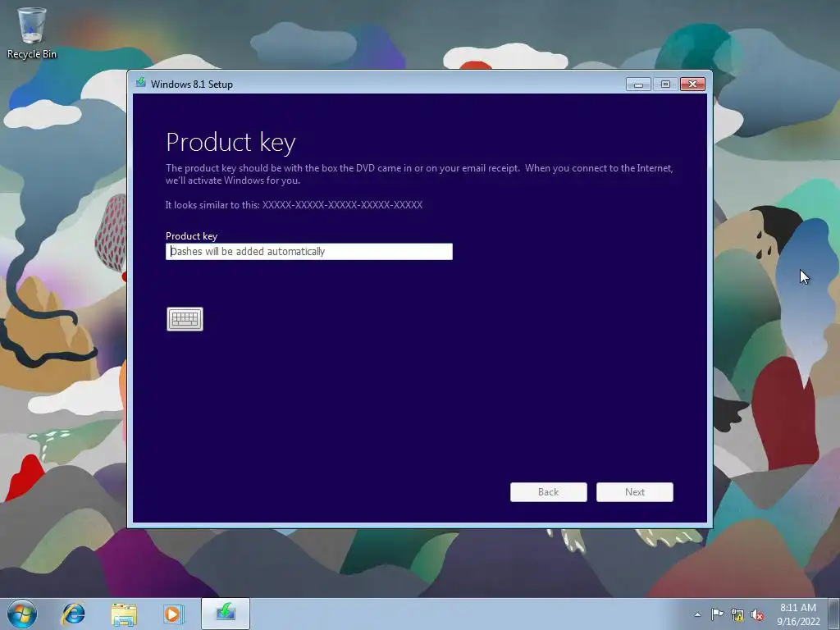Click the muted volume tray icon
The width and height of the screenshot is (840, 630).
click(x=757, y=614)
